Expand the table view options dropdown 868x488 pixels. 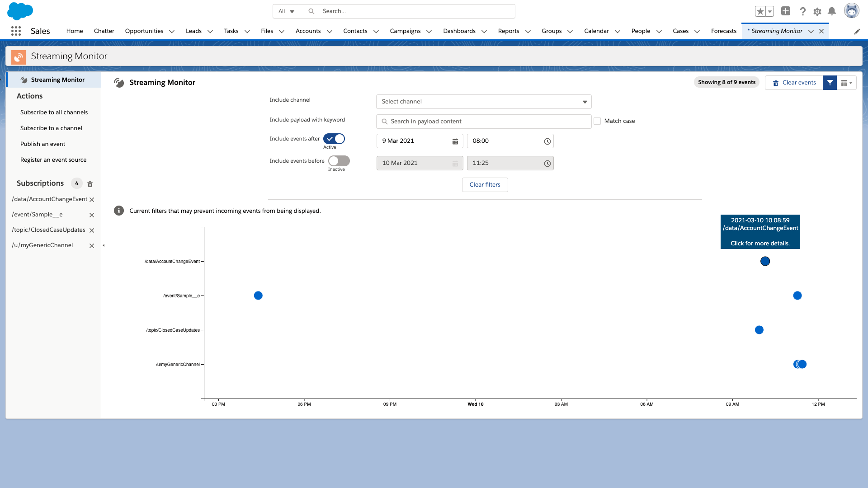[846, 83]
